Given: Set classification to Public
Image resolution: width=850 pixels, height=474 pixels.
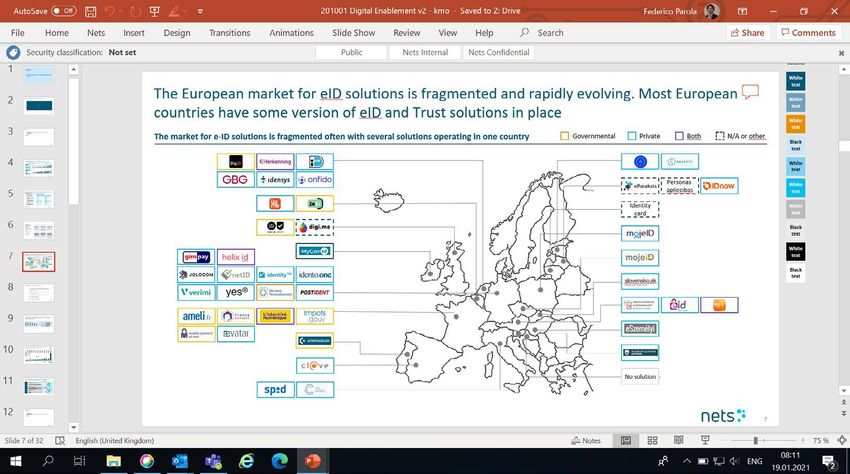Looking at the screenshot, I should point(351,52).
